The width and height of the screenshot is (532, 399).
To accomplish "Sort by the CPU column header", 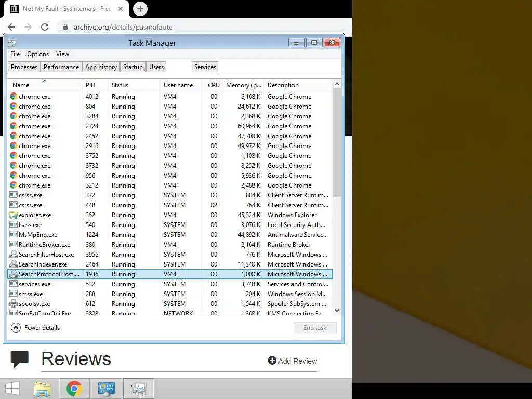I will pos(212,85).
